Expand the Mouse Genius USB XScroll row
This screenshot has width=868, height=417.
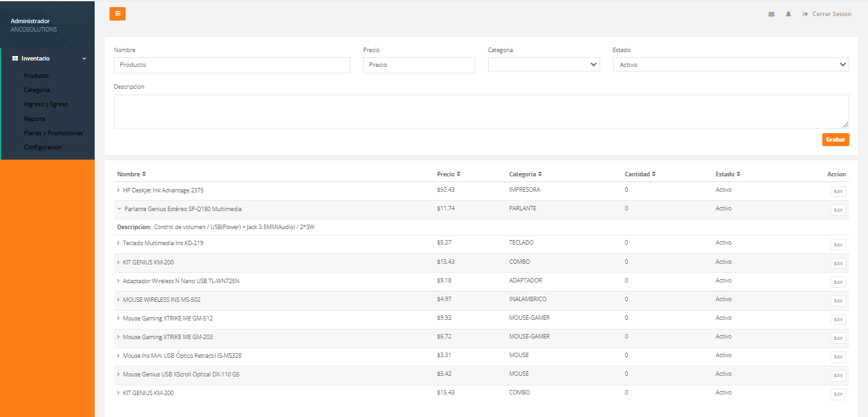[x=118, y=375]
